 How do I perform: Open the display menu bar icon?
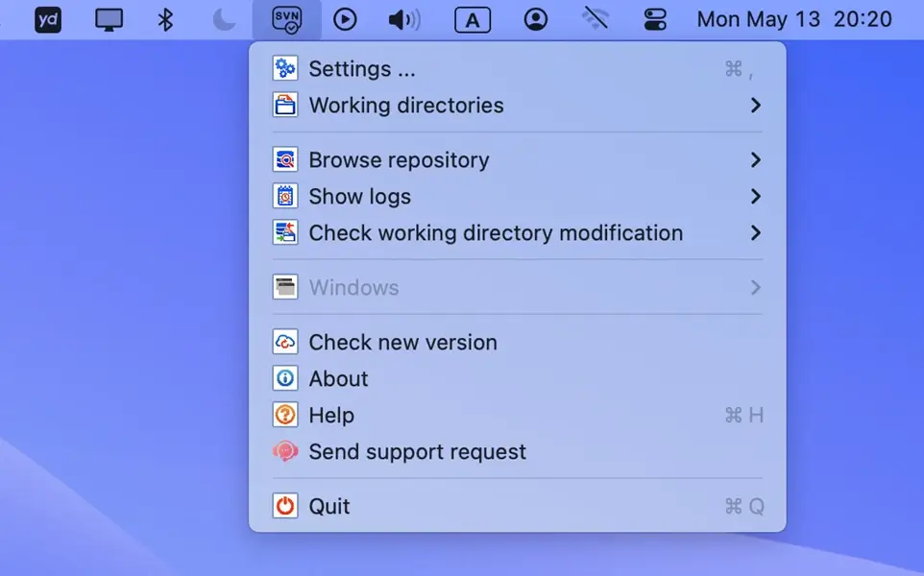pyautogui.click(x=109, y=20)
